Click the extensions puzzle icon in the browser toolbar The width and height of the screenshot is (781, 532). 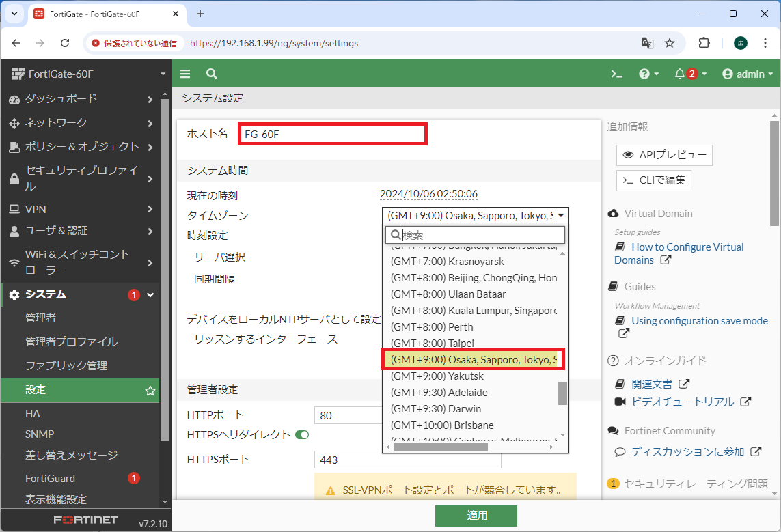click(x=704, y=42)
